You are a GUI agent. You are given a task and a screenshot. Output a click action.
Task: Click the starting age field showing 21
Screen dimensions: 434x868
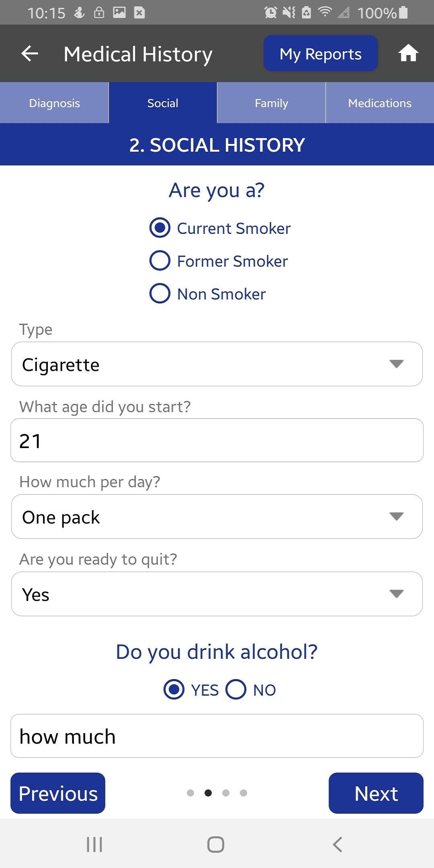click(x=217, y=440)
